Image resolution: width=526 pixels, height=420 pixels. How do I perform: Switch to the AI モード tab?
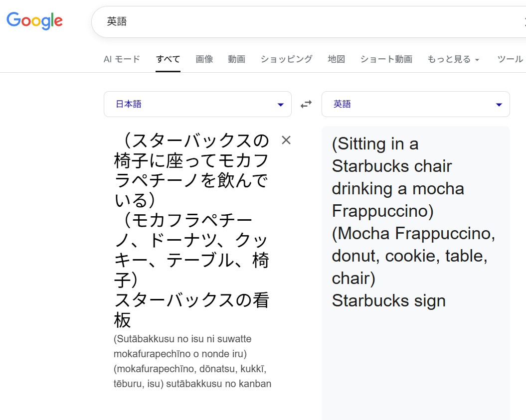pos(122,59)
